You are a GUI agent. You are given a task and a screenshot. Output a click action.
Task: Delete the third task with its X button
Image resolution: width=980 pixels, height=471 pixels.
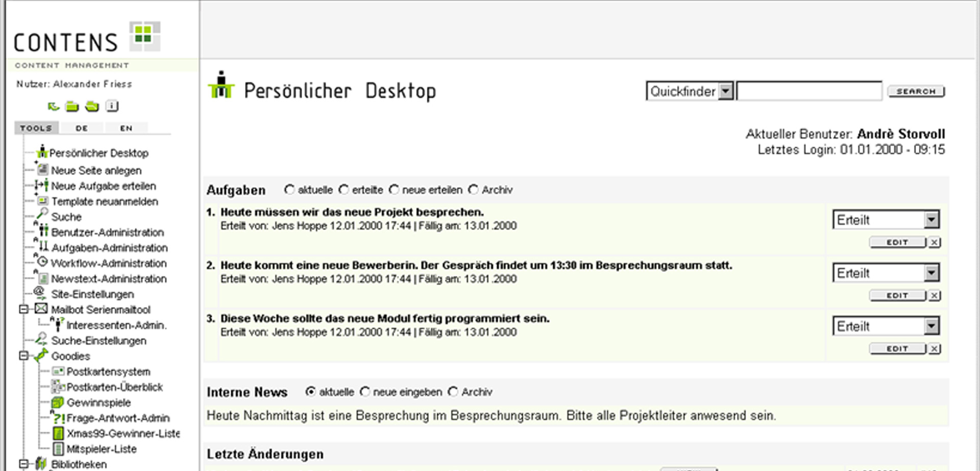tap(935, 348)
